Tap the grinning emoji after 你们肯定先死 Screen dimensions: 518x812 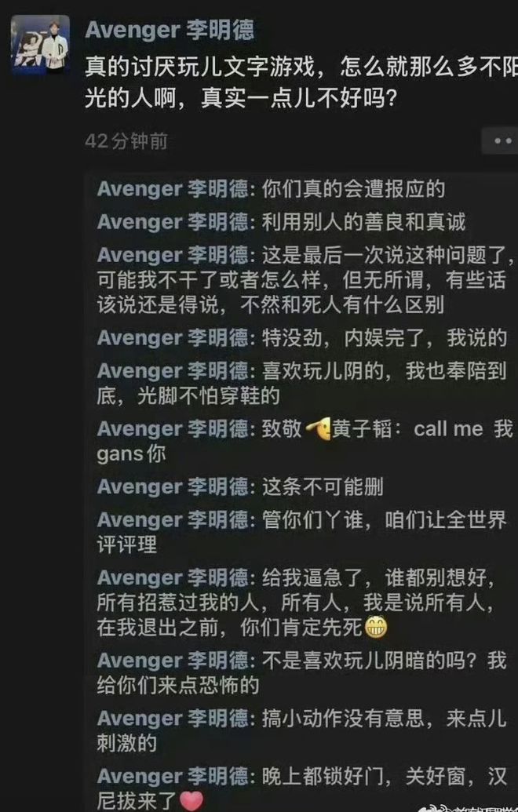click(x=376, y=628)
